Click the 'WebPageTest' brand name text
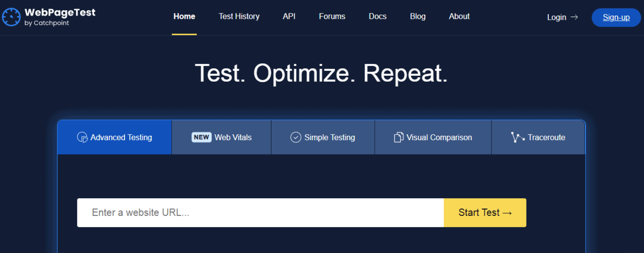This screenshot has height=253, width=644. coord(60,12)
